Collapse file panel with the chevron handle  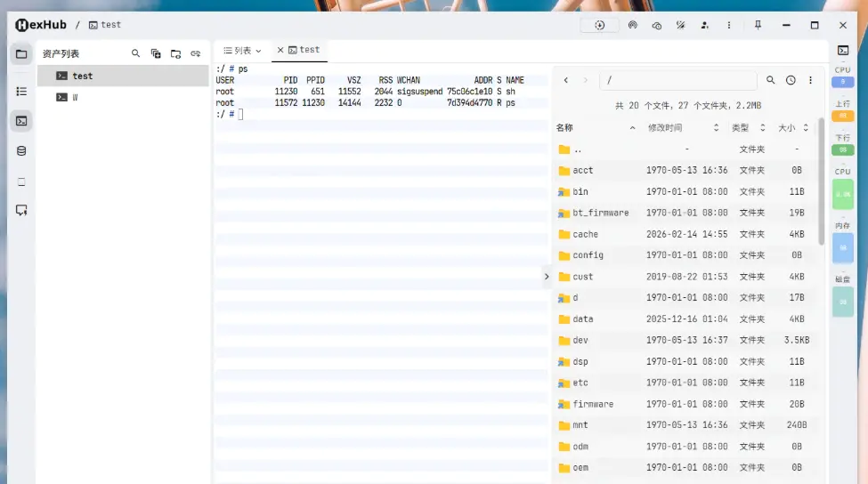547,277
